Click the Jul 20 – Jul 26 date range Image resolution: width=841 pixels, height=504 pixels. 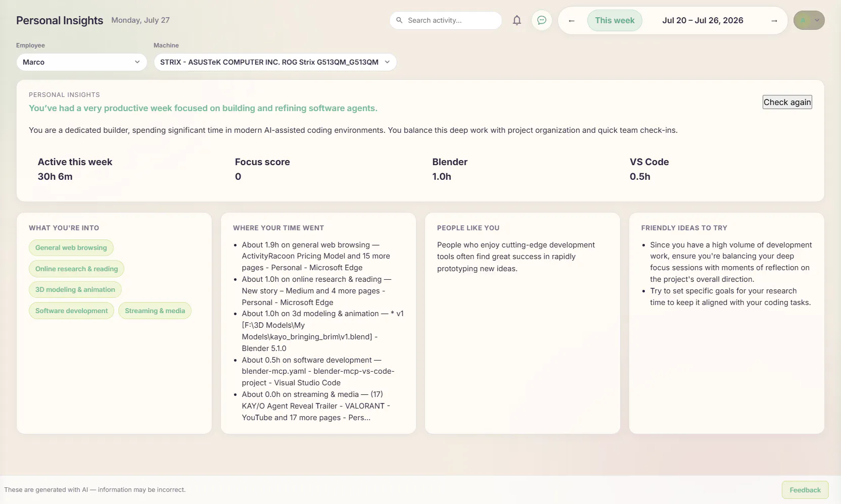703,21
